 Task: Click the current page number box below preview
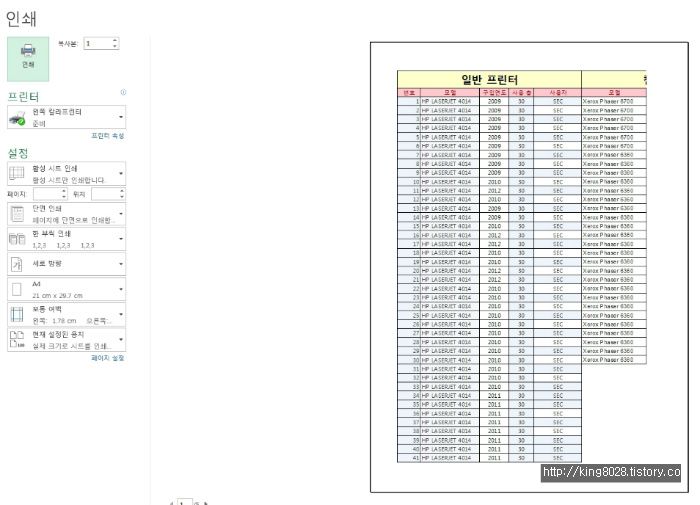[184, 502]
